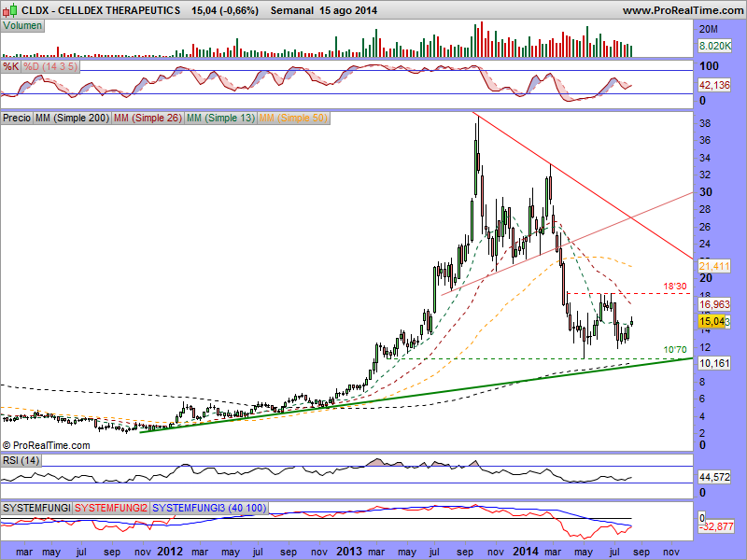Click the -32,877 SYSTEMFUNGI value tag

[715, 527]
